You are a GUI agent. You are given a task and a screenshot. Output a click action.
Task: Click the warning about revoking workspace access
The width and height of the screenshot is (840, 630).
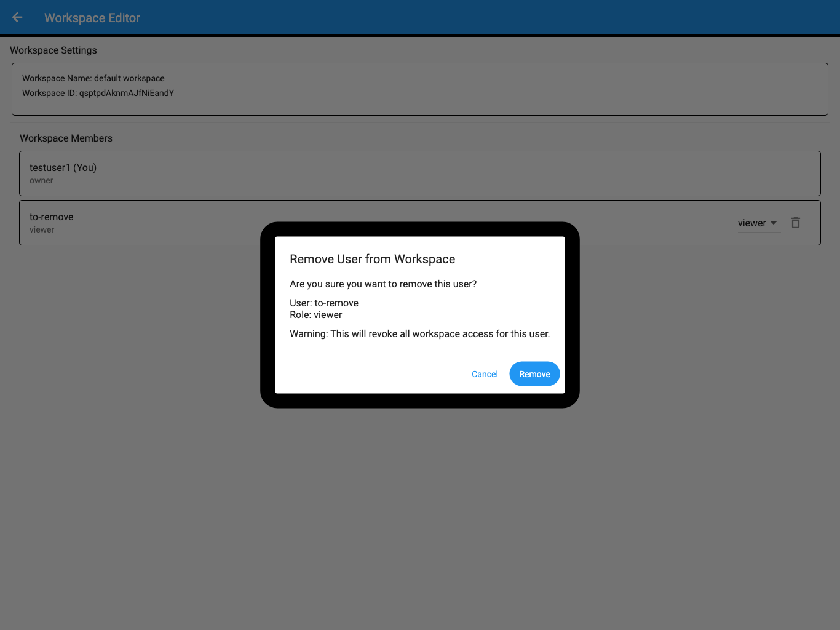coord(420,334)
